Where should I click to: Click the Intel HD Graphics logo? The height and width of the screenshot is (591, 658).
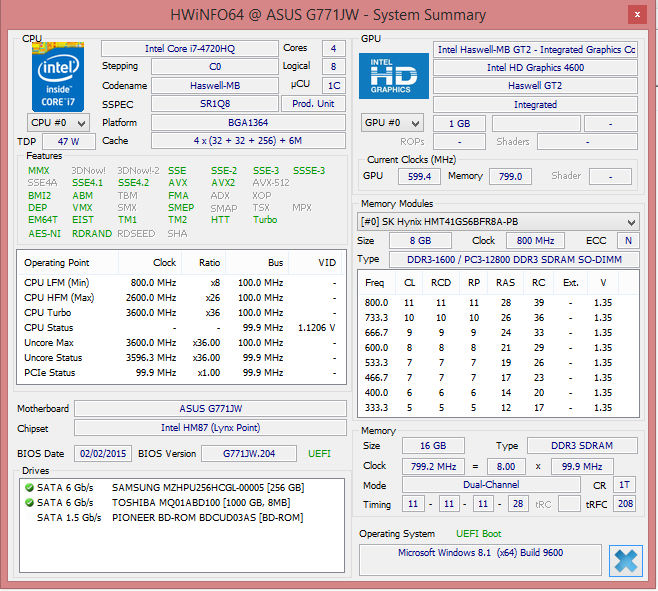pos(394,76)
